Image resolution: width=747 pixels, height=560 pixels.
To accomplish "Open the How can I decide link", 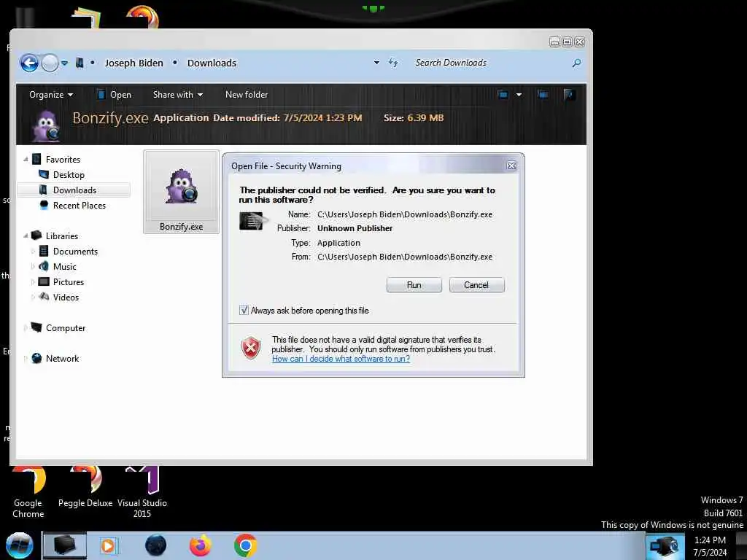I will point(341,359).
